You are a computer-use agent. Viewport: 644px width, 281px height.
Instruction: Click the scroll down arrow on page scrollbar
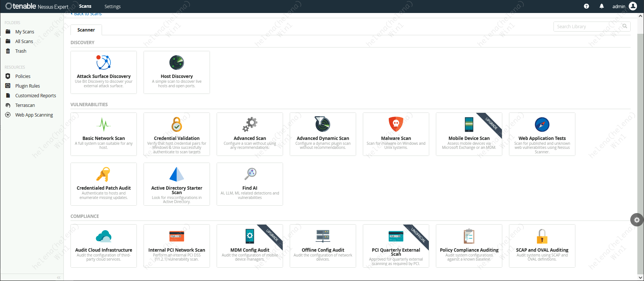641,277
